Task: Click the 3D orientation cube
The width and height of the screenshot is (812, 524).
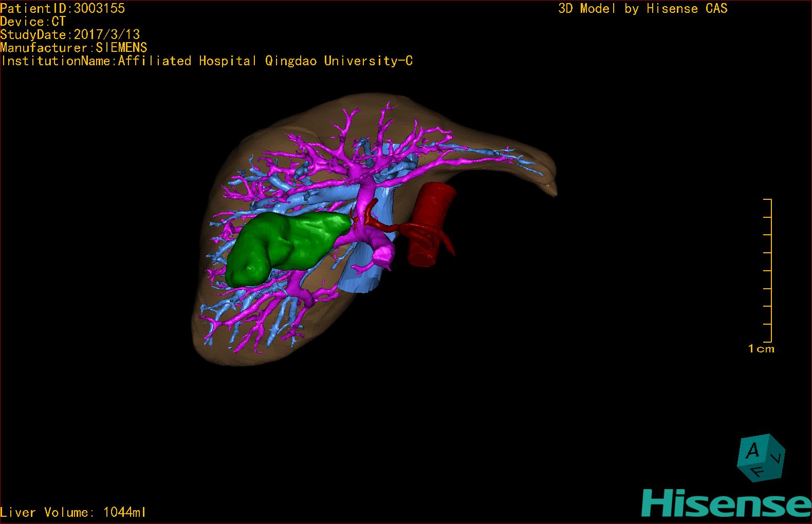Action: [x=761, y=457]
